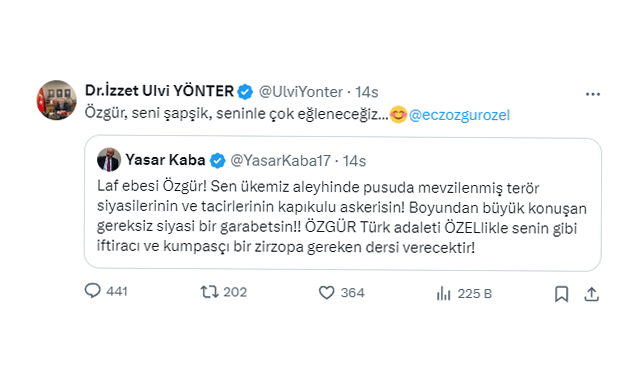This screenshot has width=641, height=380.
Task: Click the Yasar Kaba display name
Action: (x=165, y=160)
